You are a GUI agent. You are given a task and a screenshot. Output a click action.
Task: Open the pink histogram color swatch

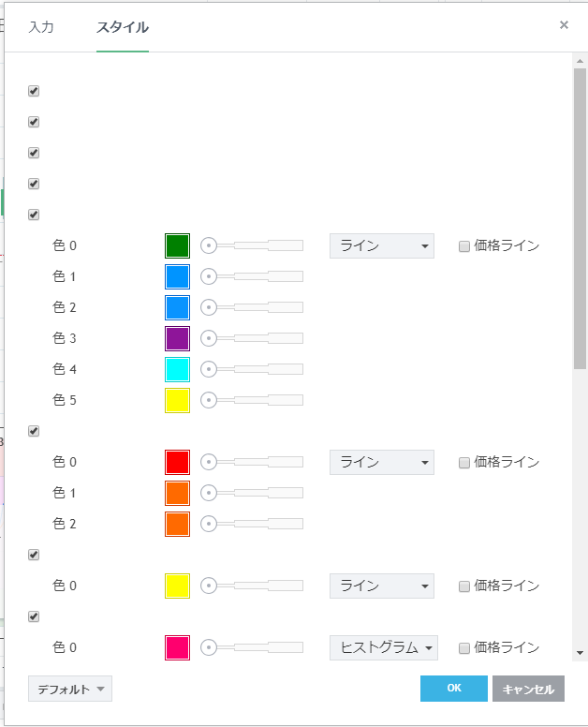[x=177, y=647]
